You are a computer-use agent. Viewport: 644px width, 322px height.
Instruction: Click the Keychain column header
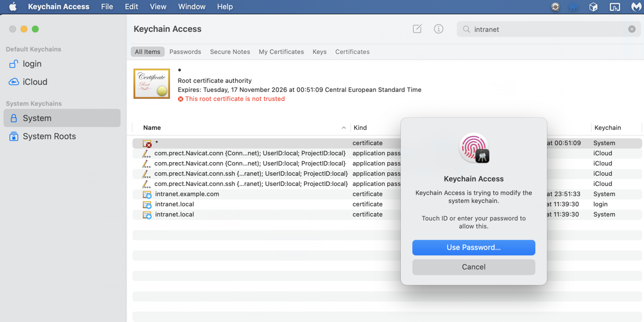click(x=607, y=128)
